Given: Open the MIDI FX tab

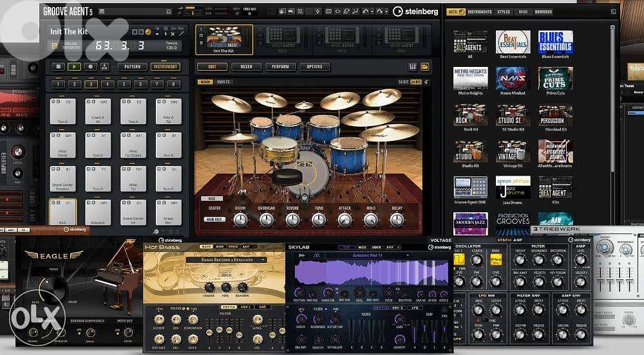Looking at the screenshot, I should tap(223, 82).
